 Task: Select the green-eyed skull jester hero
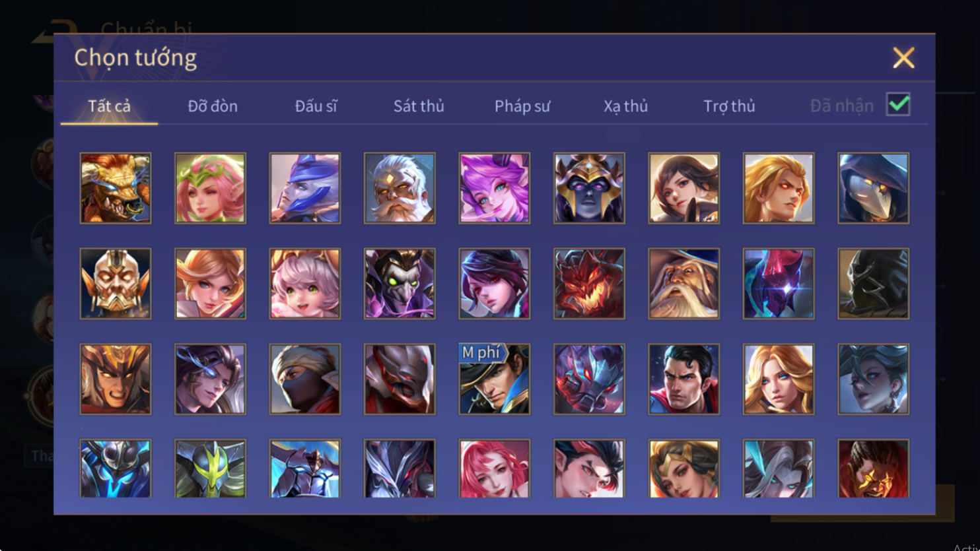coord(400,284)
